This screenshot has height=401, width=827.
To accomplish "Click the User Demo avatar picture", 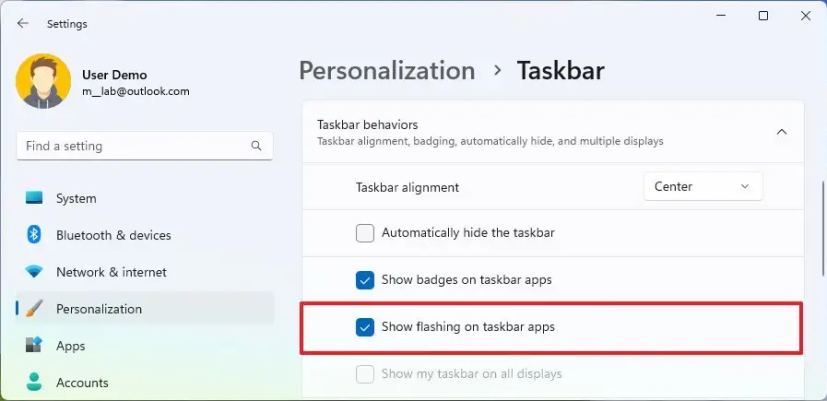I will click(x=43, y=81).
